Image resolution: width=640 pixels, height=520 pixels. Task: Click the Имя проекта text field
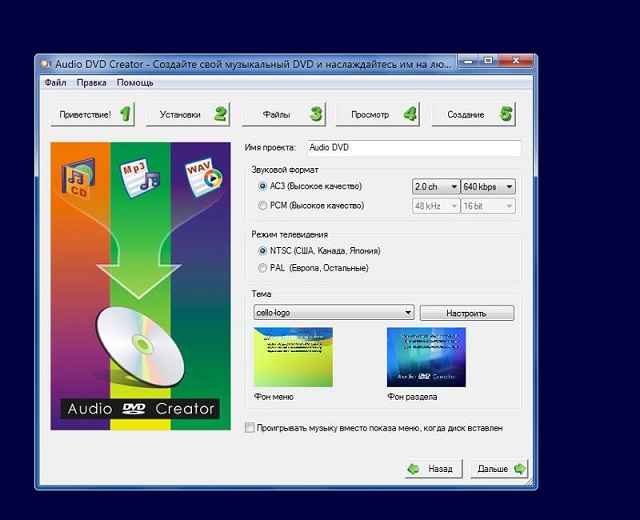coord(414,148)
